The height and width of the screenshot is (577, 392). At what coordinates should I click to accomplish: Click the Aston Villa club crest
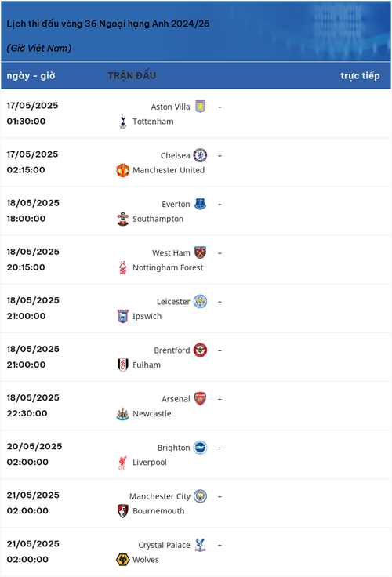[200, 107]
